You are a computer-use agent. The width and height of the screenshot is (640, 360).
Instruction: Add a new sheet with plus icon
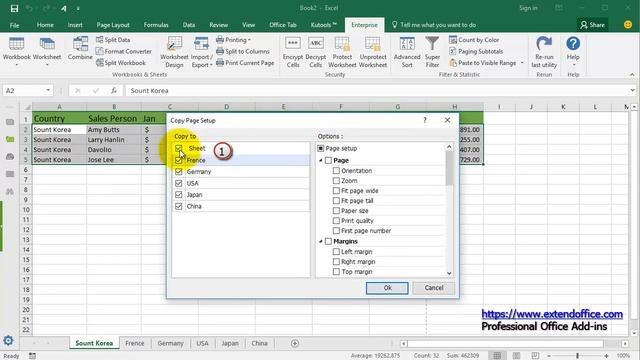295,343
